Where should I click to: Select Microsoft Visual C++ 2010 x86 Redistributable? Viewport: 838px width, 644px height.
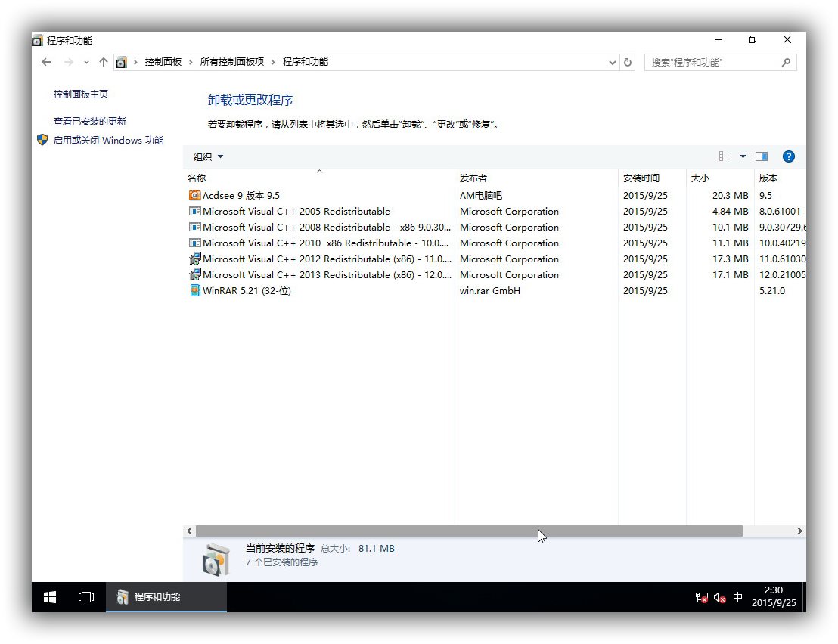click(325, 243)
